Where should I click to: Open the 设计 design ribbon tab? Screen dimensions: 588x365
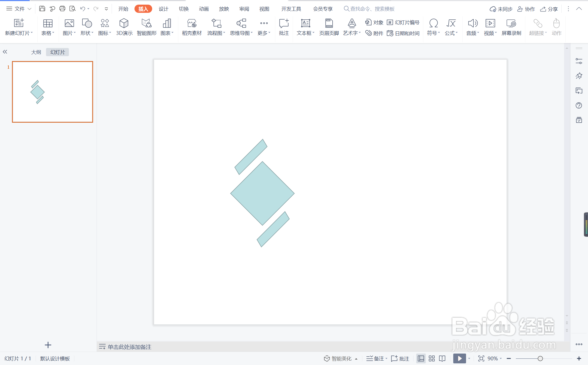(x=163, y=9)
